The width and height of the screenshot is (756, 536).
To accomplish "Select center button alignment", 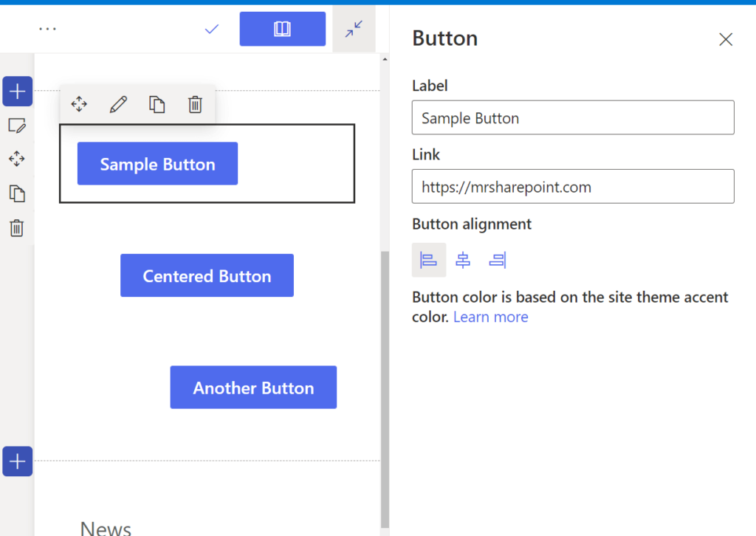I will tap(463, 261).
